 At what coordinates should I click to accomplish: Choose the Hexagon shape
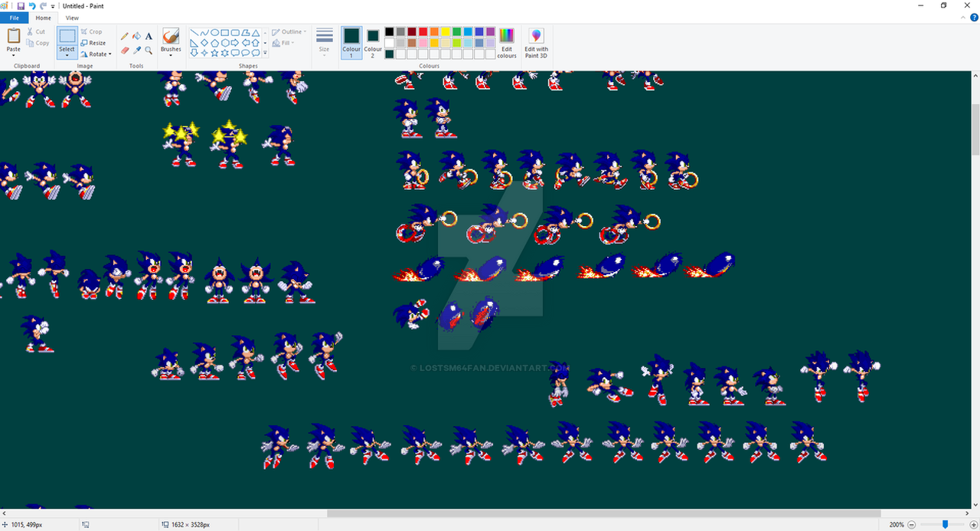tap(225, 43)
